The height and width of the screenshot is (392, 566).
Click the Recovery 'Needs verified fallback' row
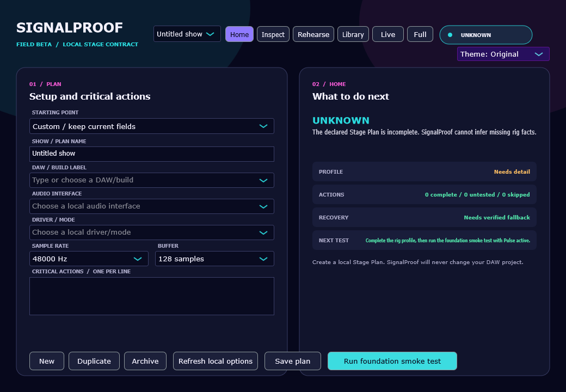pos(424,217)
